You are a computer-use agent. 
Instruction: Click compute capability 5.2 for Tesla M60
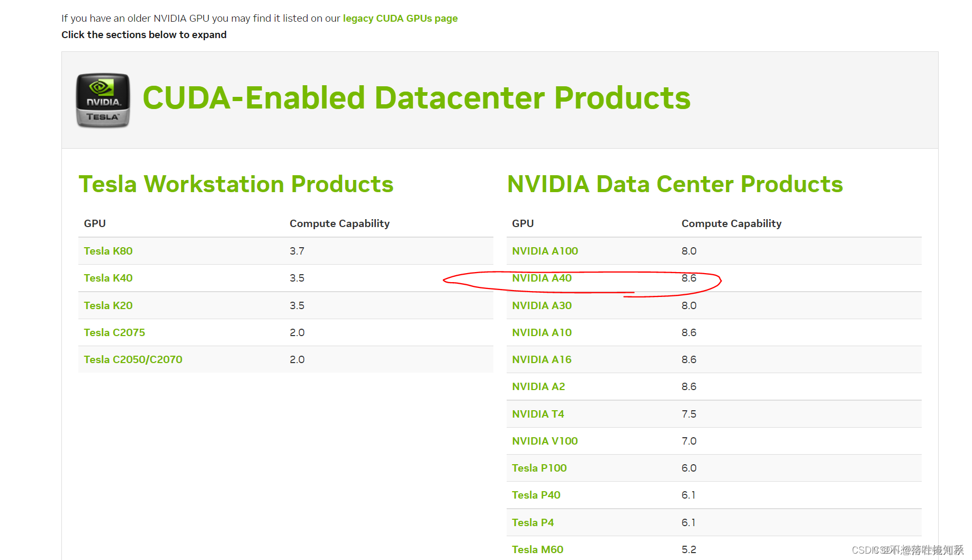click(x=689, y=549)
